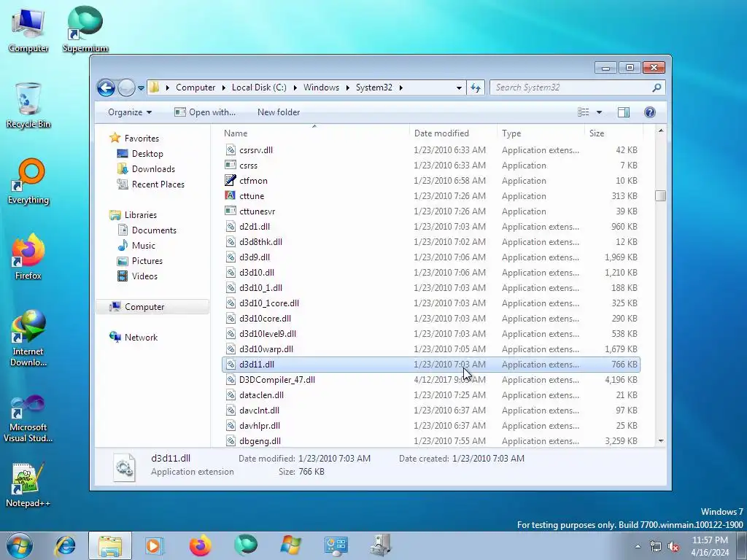Select the d2d1.dll file
The image size is (747, 560).
click(x=430, y=227)
